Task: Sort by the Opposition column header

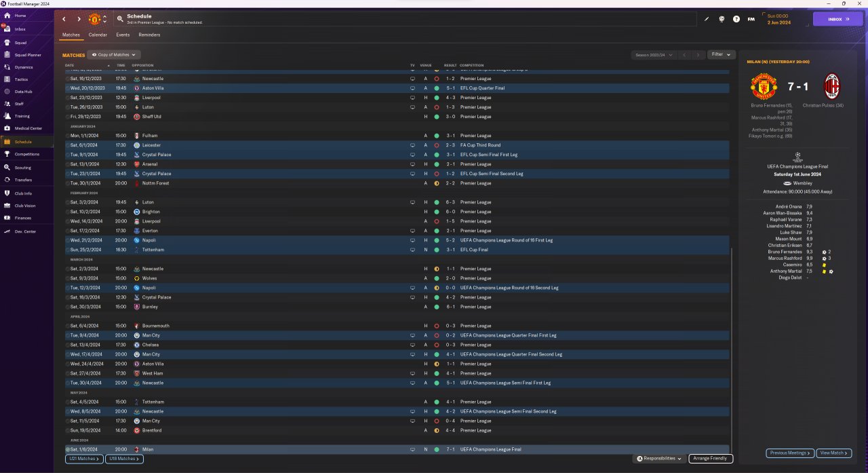Action: (142, 65)
